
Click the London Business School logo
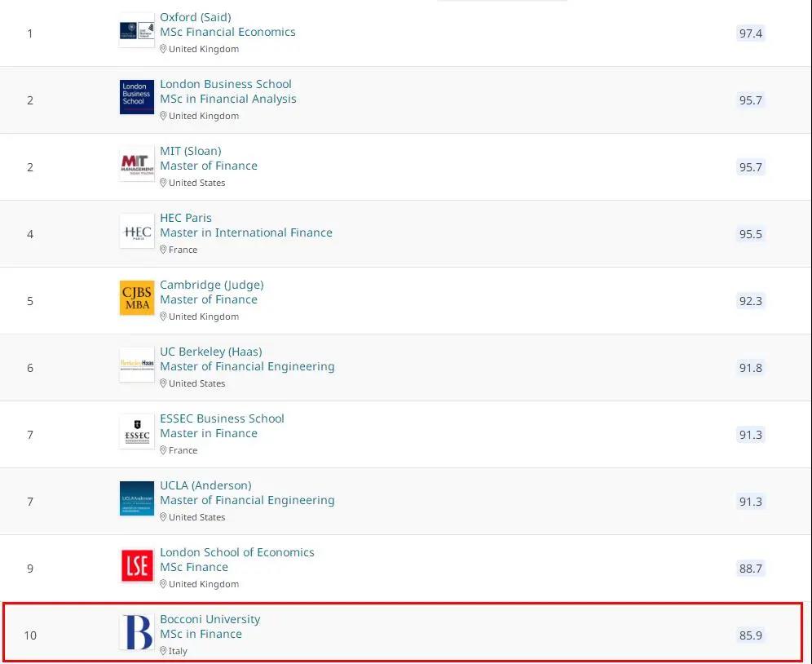[137, 97]
